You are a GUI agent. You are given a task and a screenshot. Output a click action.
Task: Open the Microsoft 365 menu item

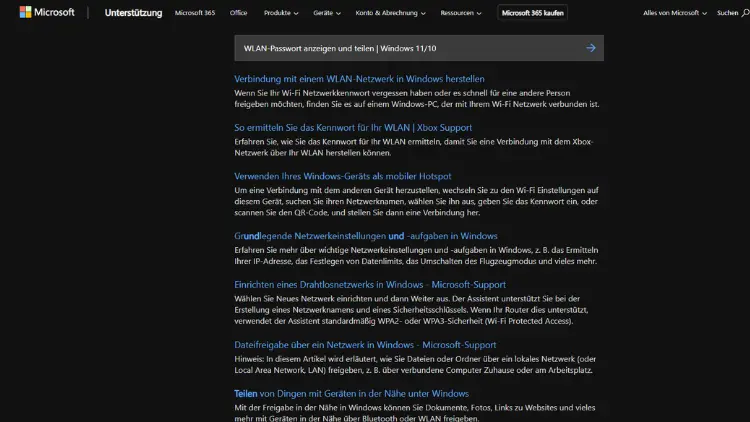tap(195, 13)
